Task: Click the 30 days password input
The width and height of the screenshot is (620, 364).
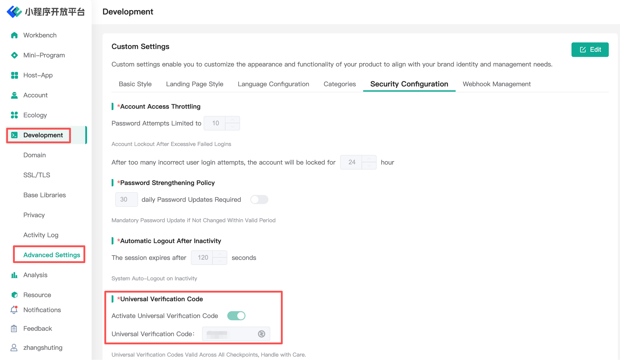Action: [x=126, y=200]
